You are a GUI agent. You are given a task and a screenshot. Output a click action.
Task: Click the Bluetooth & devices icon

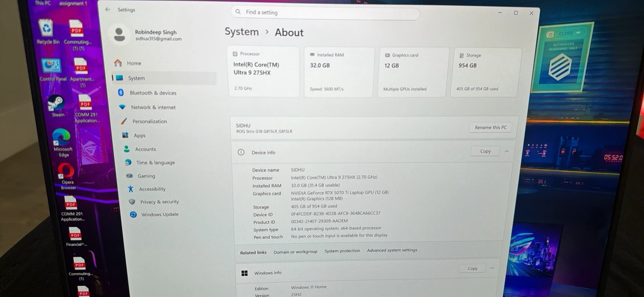point(121,92)
